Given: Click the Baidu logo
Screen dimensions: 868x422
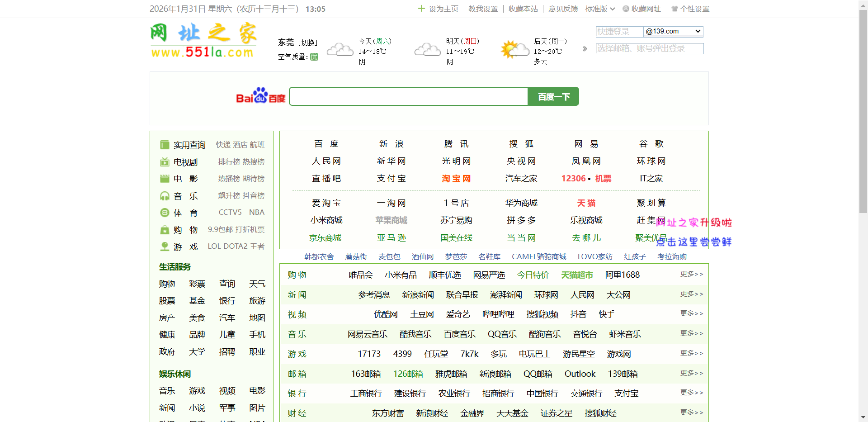Looking at the screenshot, I should pos(260,96).
